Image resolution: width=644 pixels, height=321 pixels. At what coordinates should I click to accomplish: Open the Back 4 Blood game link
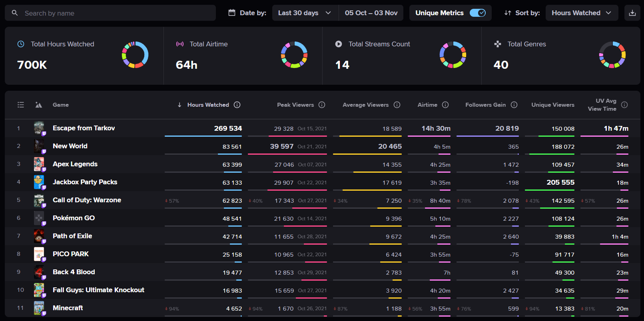coord(74,272)
